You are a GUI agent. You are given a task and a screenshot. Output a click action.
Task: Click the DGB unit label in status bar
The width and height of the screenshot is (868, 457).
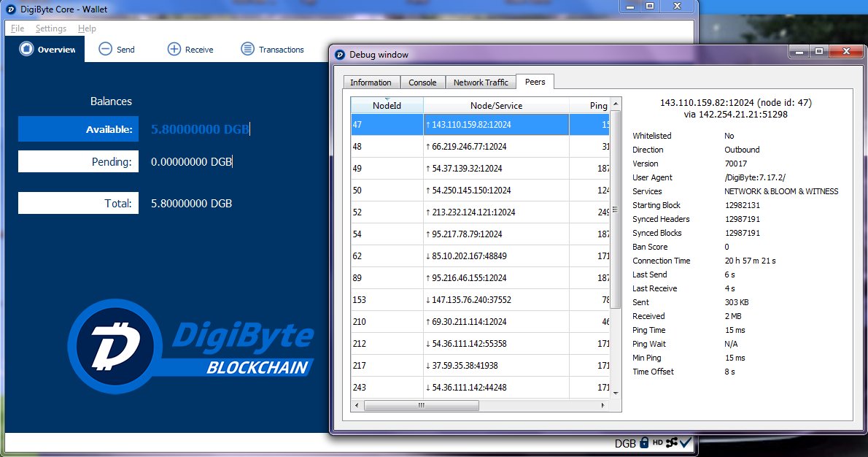point(625,443)
